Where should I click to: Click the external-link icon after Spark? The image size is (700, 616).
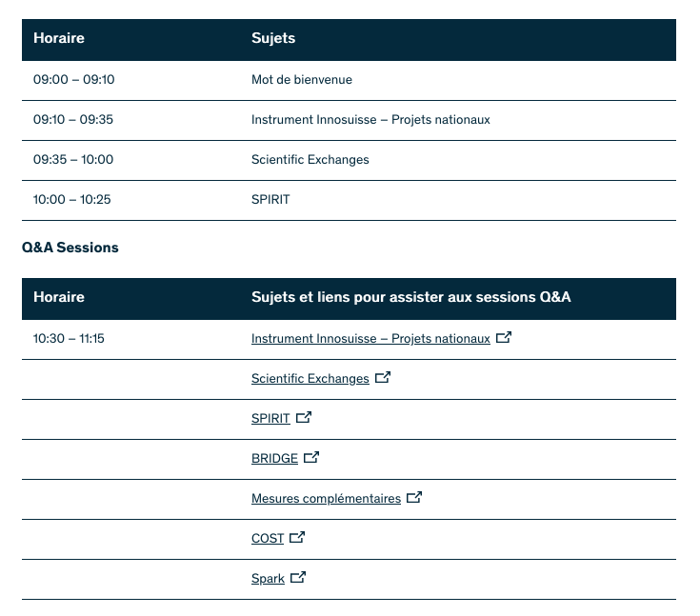pos(298,577)
